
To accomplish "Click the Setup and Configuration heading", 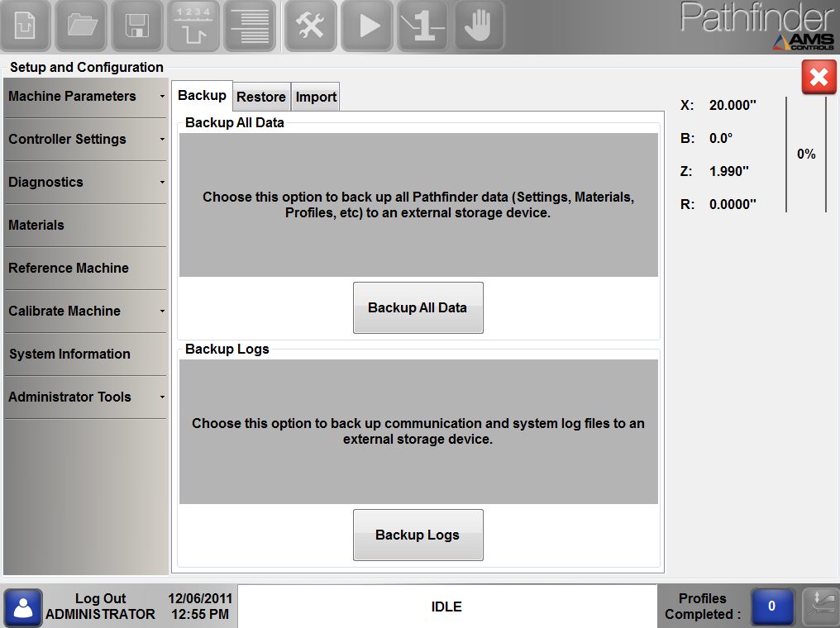I will point(87,68).
